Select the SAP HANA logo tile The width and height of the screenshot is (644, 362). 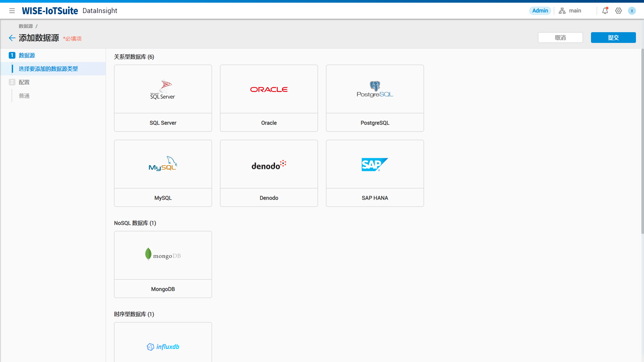click(375, 164)
